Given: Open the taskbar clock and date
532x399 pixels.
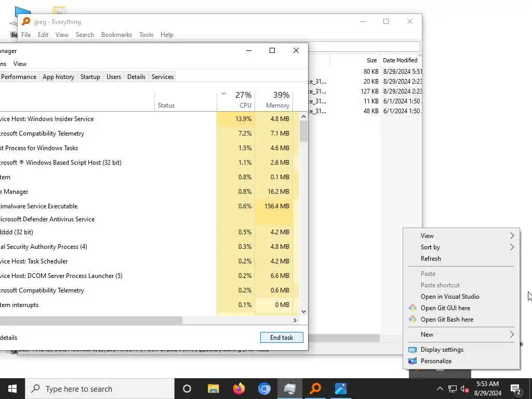Looking at the screenshot, I should coord(487,389).
